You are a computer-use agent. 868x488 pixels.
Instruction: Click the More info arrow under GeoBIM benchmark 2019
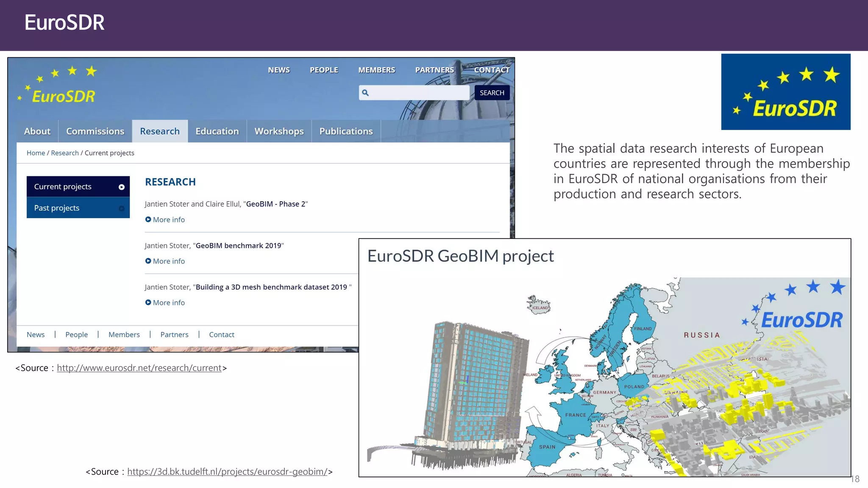click(x=148, y=261)
